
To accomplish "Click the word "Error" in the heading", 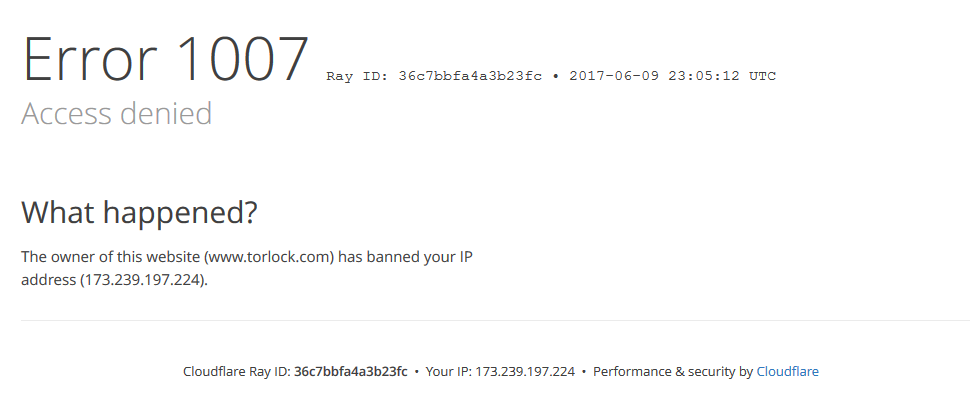I will point(90,59).
